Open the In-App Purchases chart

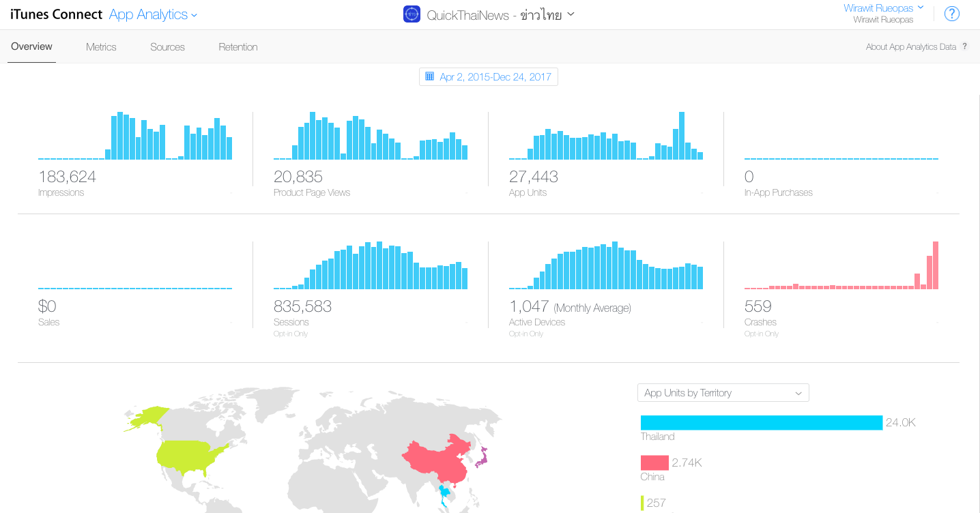(x=841, y=158)
